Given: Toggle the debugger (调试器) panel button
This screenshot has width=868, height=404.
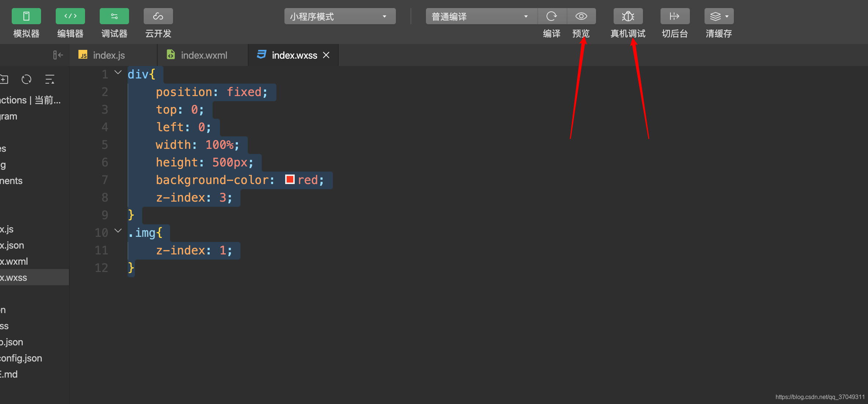Looking at the screenshot, I should (x=114, y=16).
